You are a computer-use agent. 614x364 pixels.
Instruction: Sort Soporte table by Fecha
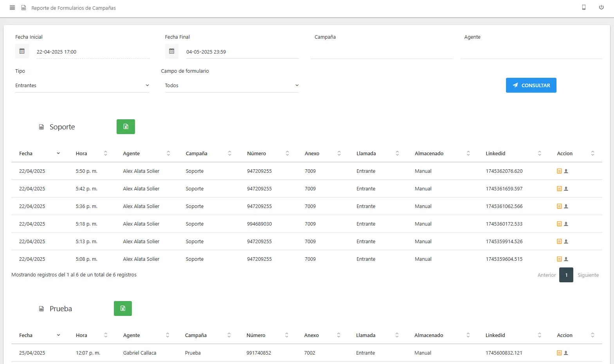click(40, 153)
